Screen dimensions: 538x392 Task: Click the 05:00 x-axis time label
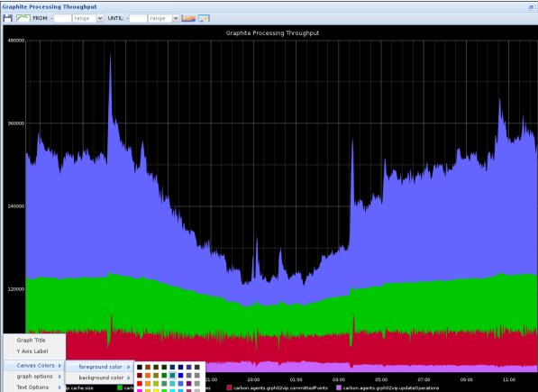(x=381, y=379)
